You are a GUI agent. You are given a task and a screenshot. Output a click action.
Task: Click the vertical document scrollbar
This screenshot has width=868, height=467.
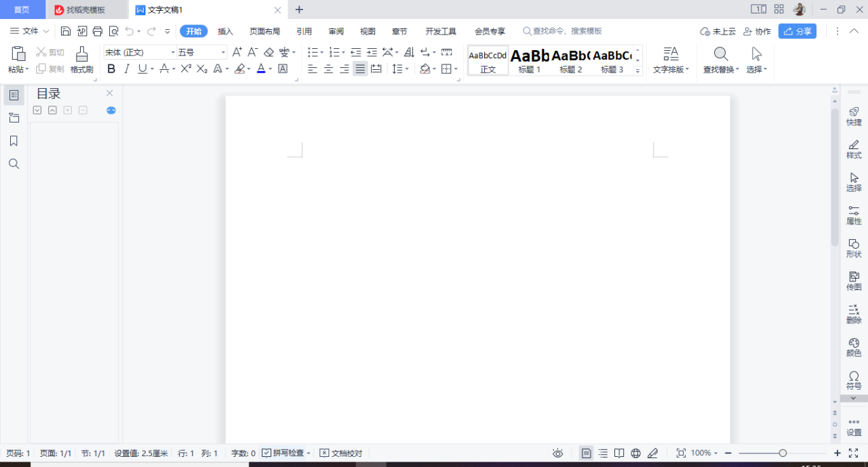coord(835,176)
